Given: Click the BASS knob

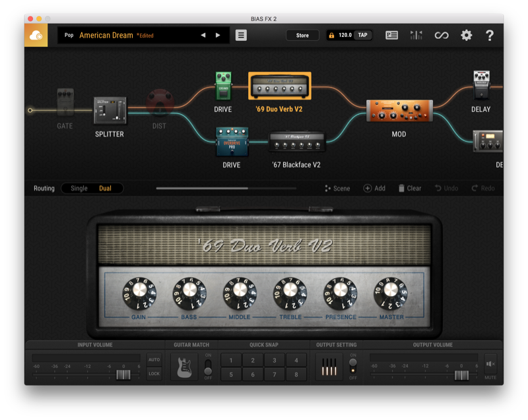Looking at the screenshot, I should (x=189, y=293).
